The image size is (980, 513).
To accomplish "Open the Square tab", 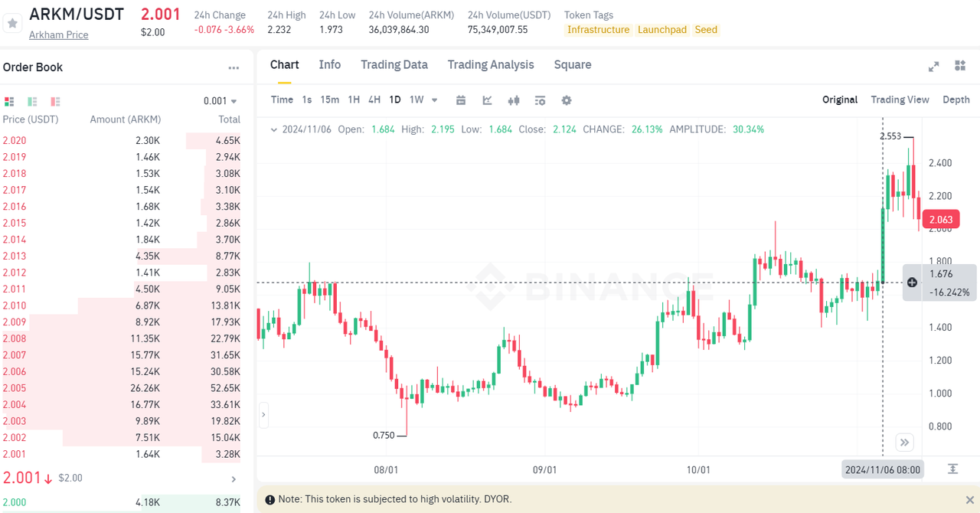I will 573,65.
